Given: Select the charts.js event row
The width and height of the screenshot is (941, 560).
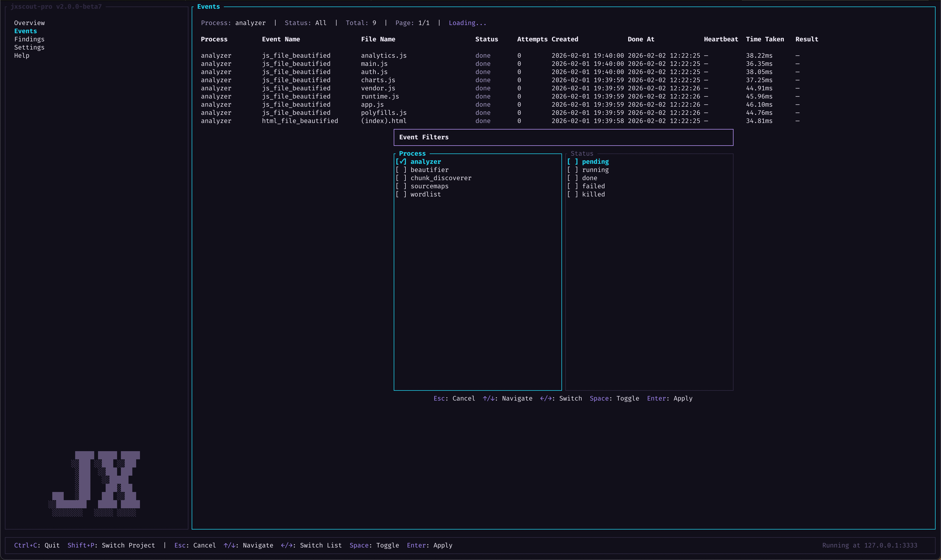Looking at the screenshot, I should point(500,80).
